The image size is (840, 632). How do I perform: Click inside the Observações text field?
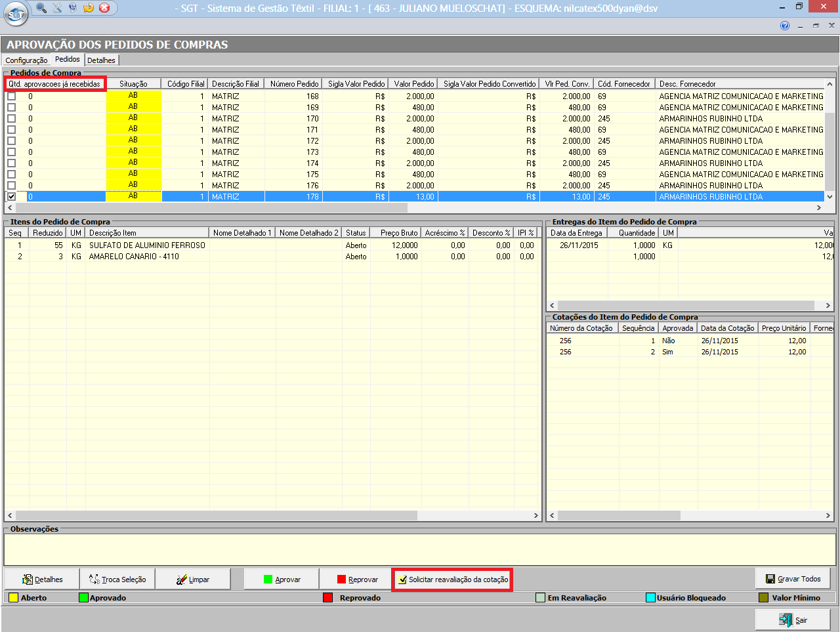420,549
